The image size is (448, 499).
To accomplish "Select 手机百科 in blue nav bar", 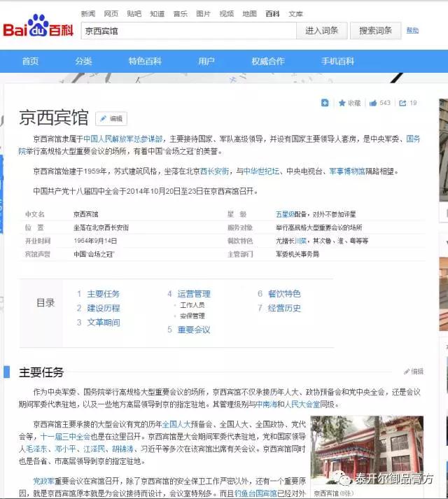I will pyautogui.click(x=337, y=61).
